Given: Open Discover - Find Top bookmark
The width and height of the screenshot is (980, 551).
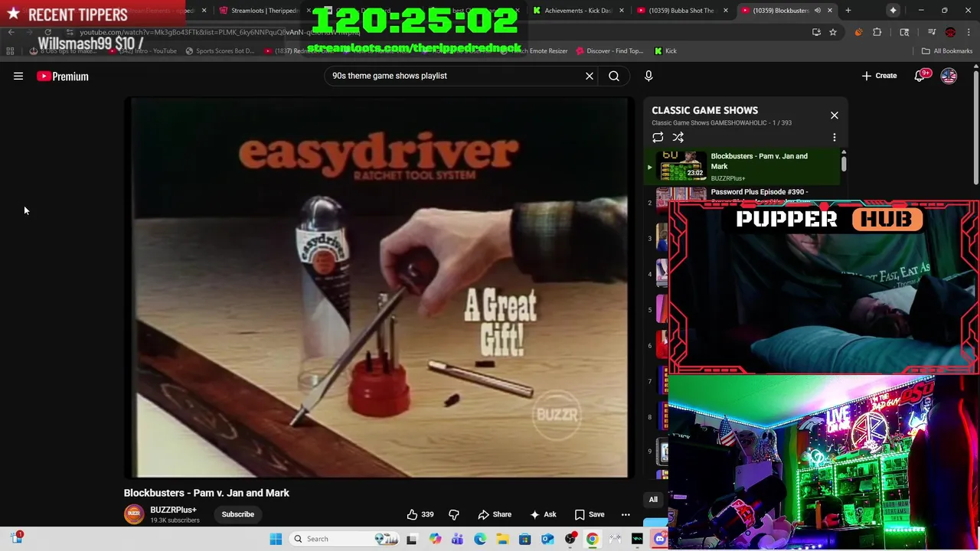Looking at the screenshot, I should pos(609,51).
